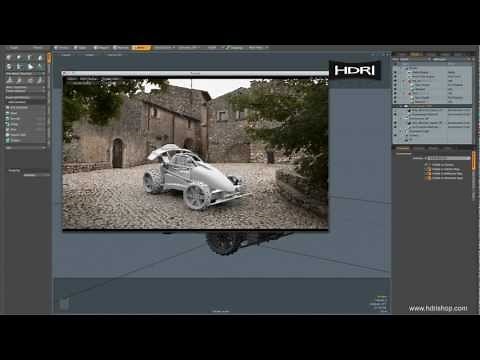This screenshot has height=360, width=480.
Task: Click the Falloff button
Action: tap(212, 48)
